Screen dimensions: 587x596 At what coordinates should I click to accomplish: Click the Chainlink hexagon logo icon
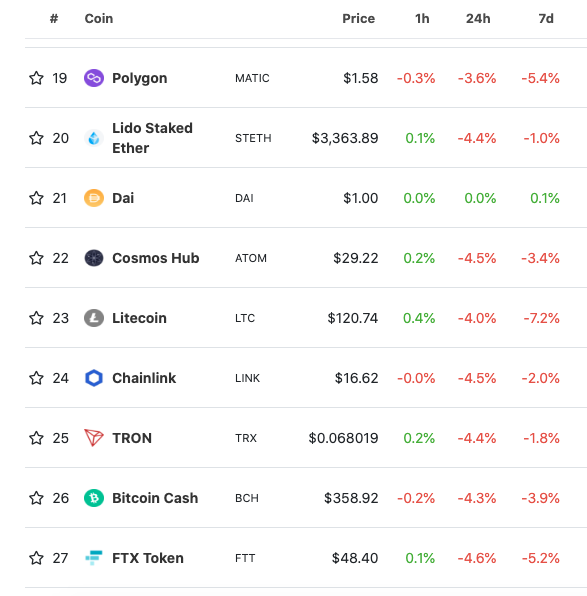click(x=94, y=378)
